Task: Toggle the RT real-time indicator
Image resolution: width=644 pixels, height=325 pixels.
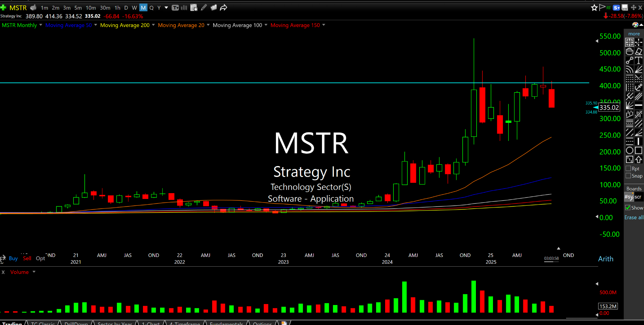Action: tap(609, 7)
